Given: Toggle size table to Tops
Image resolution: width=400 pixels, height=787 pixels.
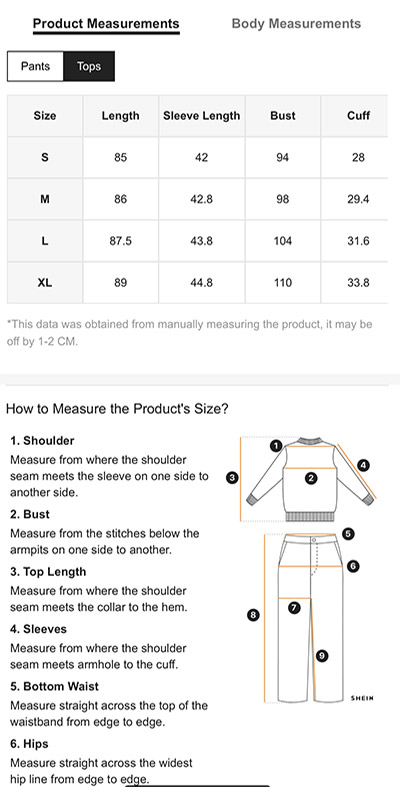Looking at the screenshot, I should click(x=89, y=66).
